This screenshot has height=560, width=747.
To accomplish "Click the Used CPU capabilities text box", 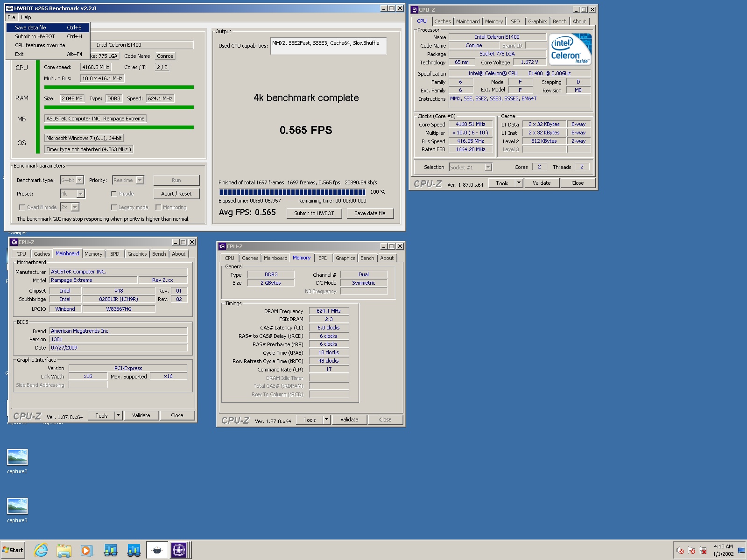I will click(x=329, y=46).
